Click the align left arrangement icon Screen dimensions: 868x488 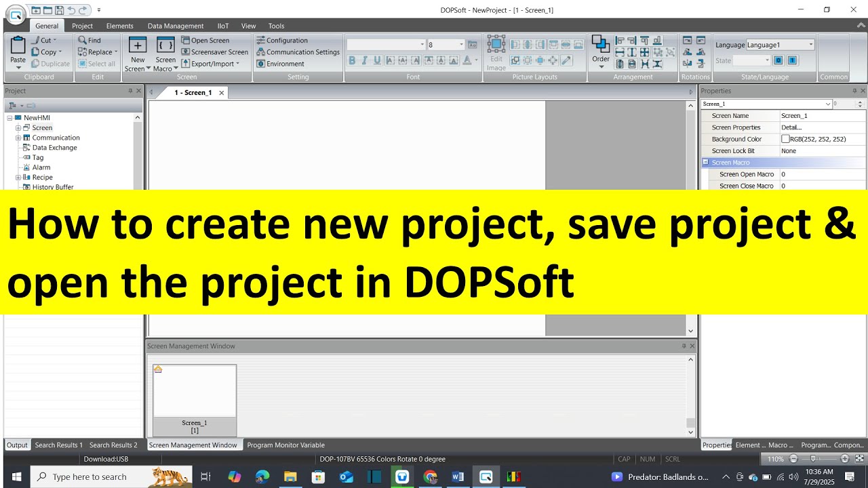(620, 40)
